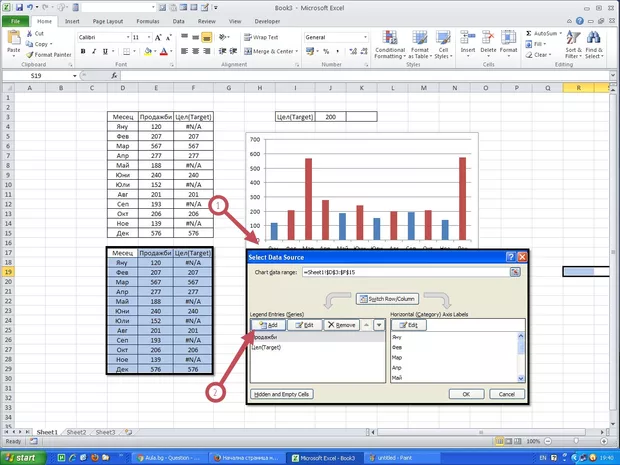The image size is (620, 465).
Task: Click the Windows start button
Action: 21,458
